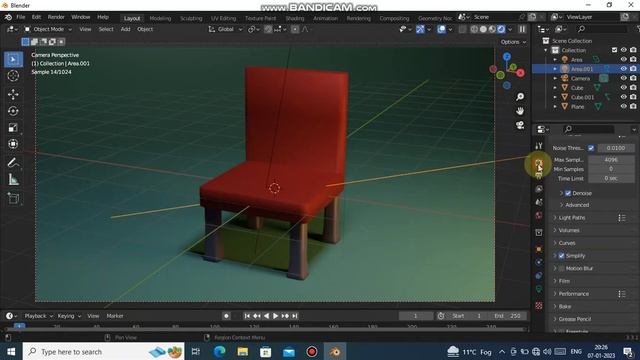Click the Max Samples value field
Image resolution: width=640 pixels, height=360 pixels.
611,160
